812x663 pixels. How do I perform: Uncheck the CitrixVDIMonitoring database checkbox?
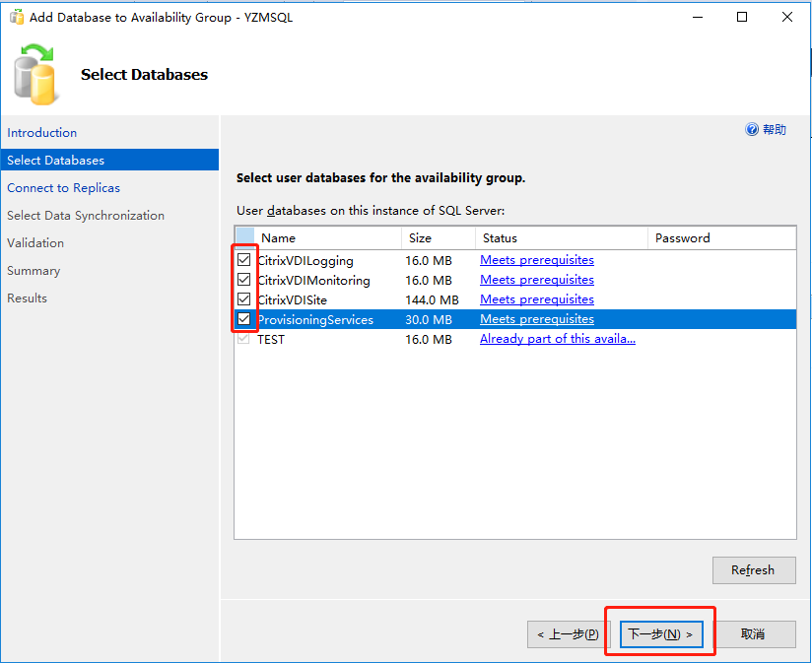coord(244,280)
